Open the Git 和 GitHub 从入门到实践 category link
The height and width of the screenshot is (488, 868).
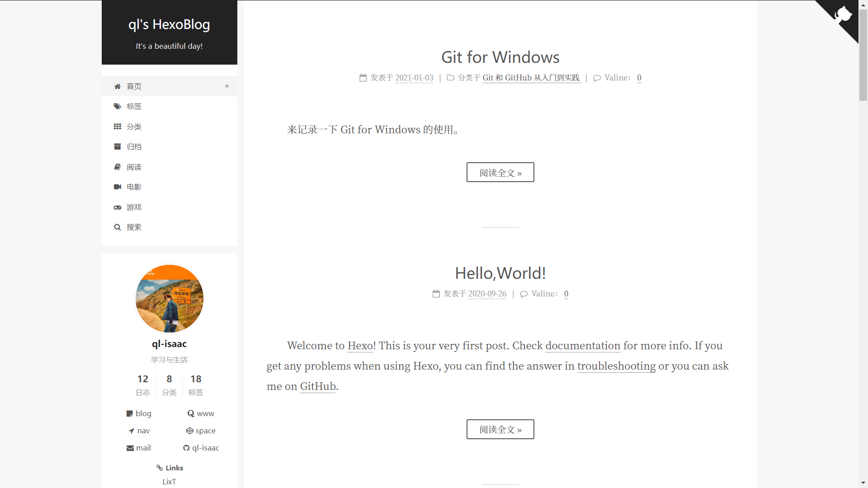click(x=532, y=78)
